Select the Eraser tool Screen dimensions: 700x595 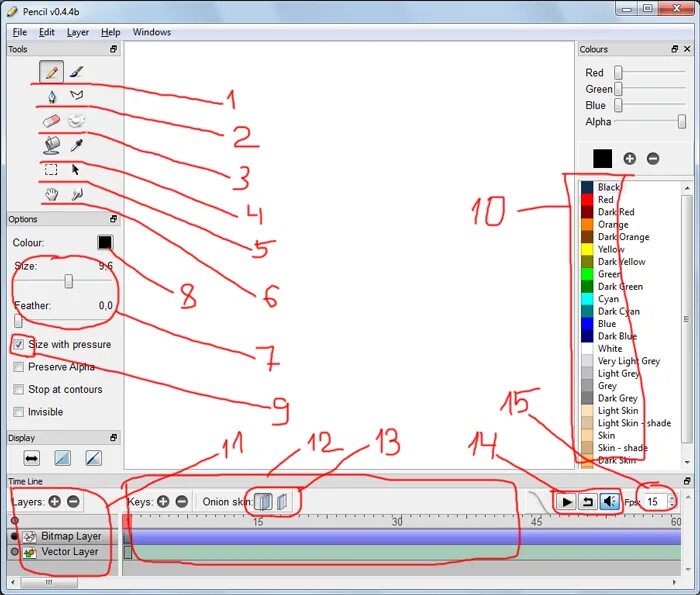(51, 120)
